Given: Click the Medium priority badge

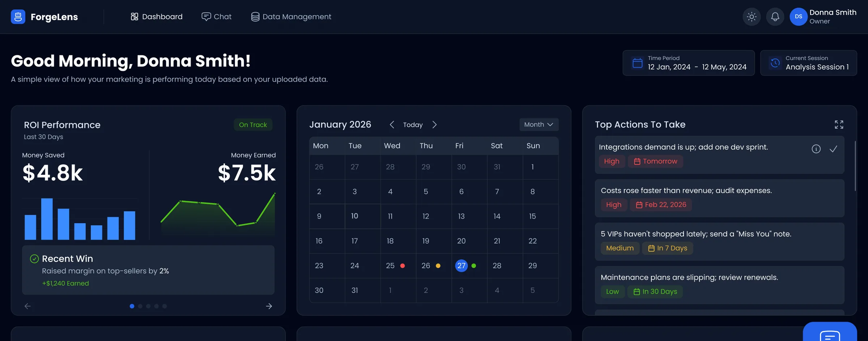Looking at the screenshot, I should (620, 248).
